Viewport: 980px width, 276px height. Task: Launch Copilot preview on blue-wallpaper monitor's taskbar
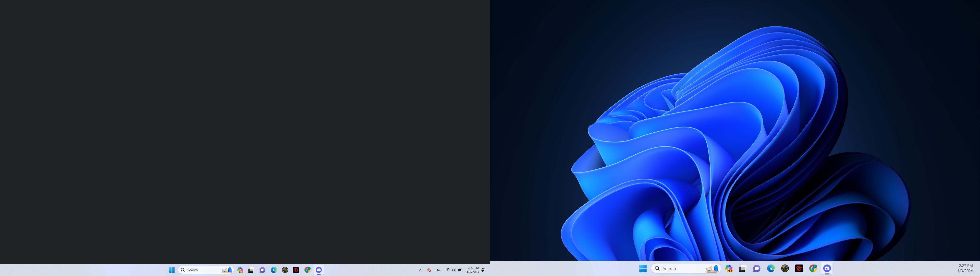pyautogui.click(x=729, y=268)
